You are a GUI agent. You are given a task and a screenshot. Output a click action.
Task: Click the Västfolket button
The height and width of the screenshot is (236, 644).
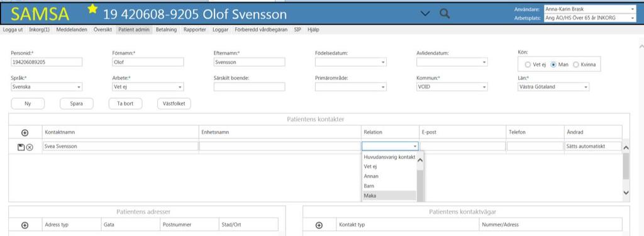[174, 104]
